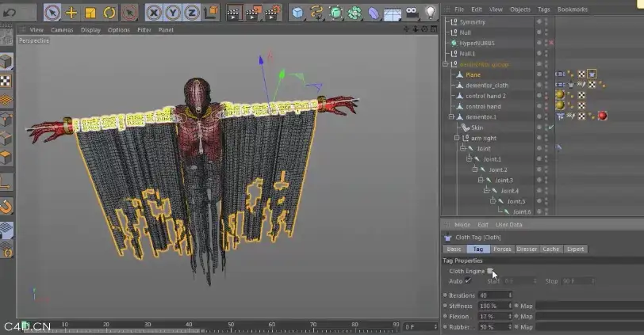Viewport: 644px width, 335px height.
Task: Switch to the Dresser tab
Action: point(527,249)
